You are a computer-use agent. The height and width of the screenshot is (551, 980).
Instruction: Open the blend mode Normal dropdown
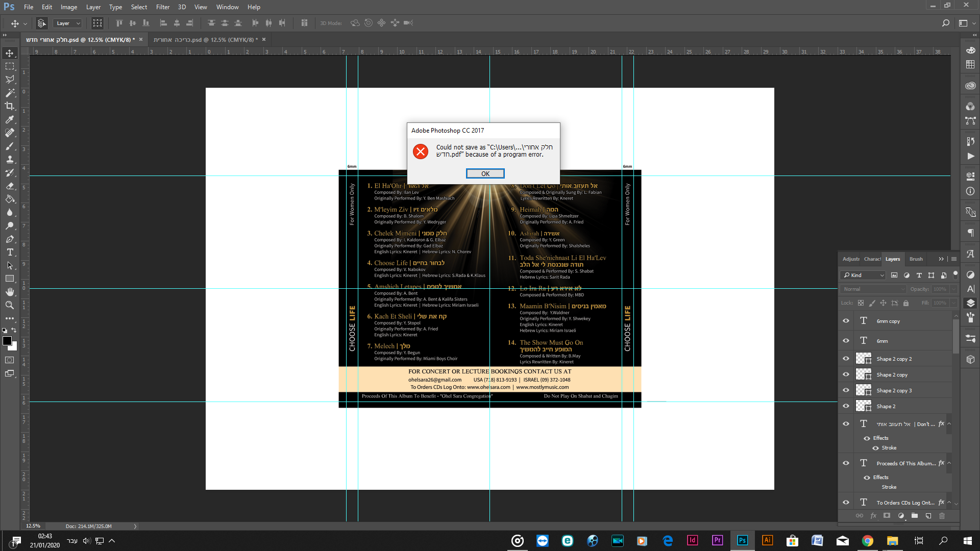[x=873, y=289]
